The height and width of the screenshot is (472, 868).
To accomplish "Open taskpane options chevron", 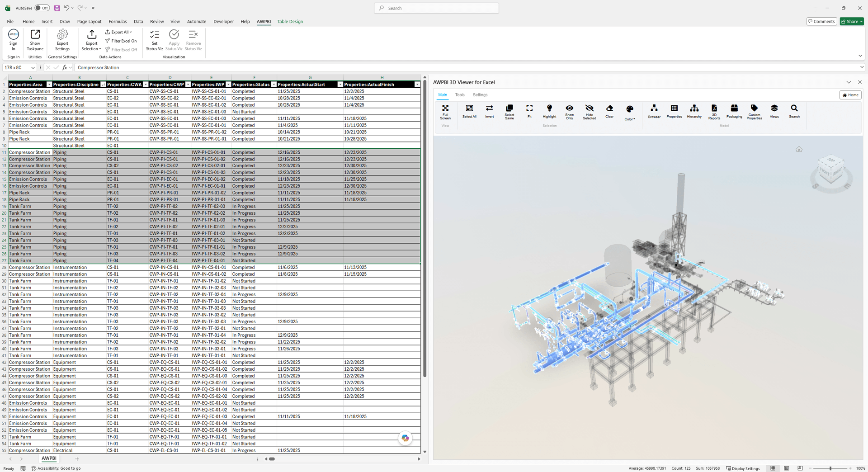I will click(x=849, y=82).
